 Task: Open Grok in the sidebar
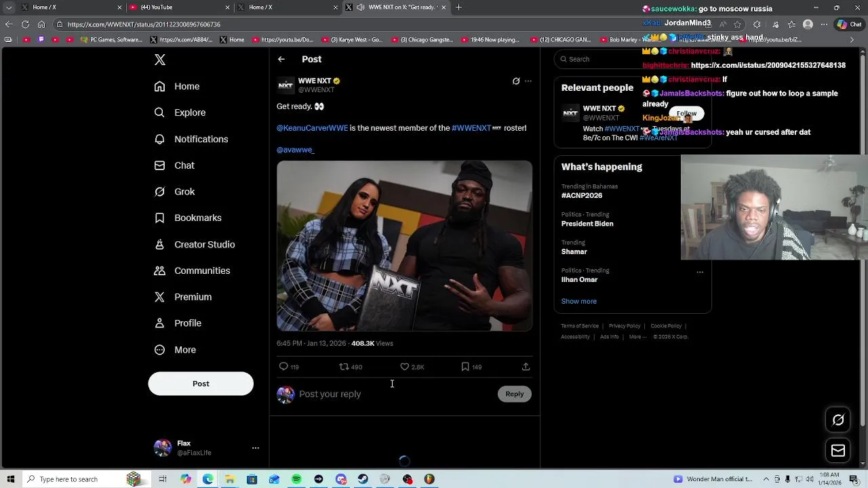[174, 192]
